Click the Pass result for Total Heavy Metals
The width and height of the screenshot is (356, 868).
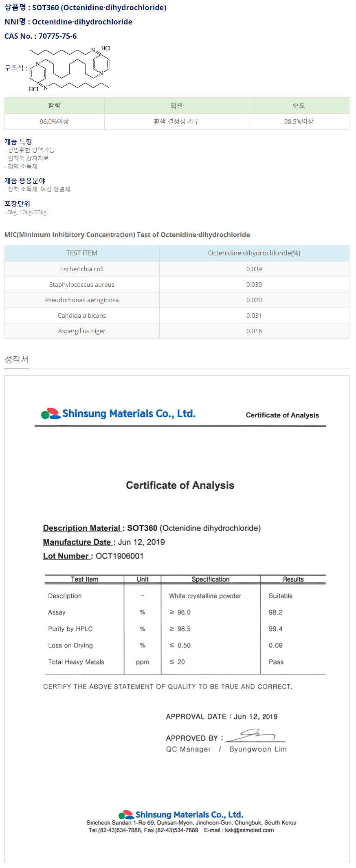point(276,662)
